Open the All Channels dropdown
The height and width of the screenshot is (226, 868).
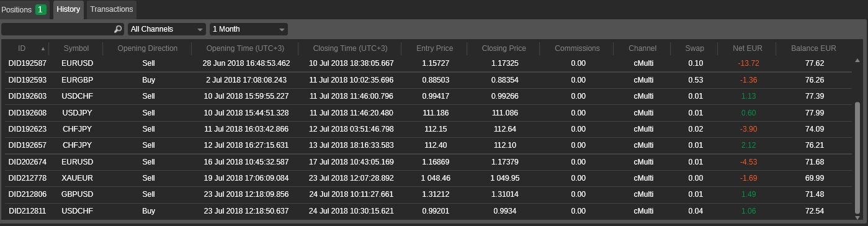point(167,29)
